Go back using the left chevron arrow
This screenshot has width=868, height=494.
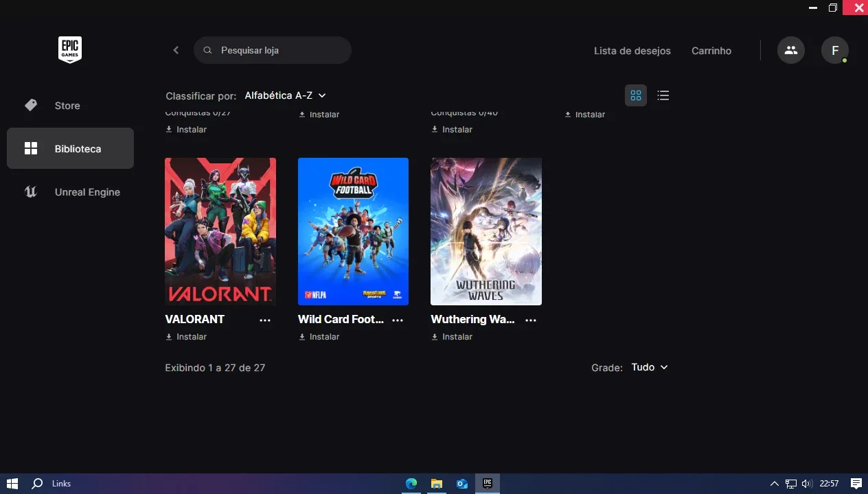tap(176, 50)
